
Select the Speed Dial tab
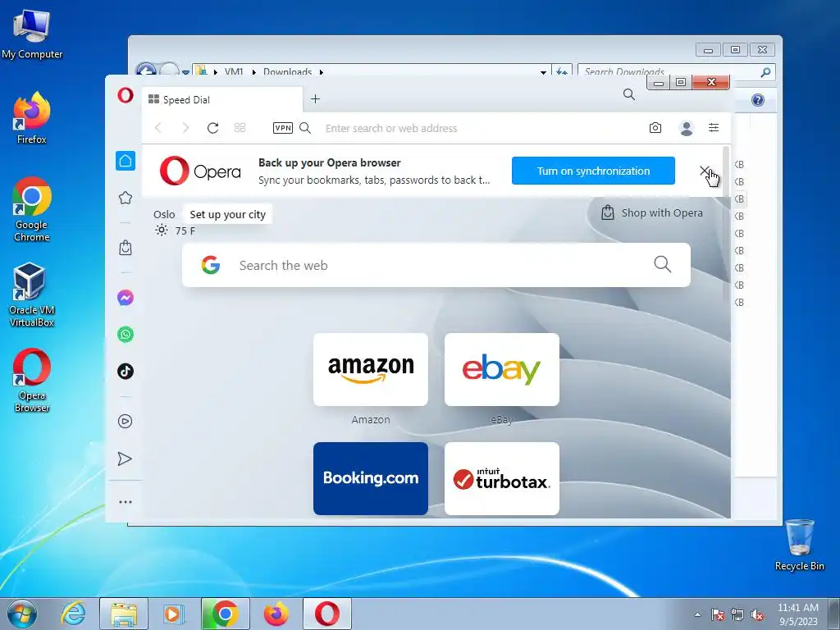point(221,99)
